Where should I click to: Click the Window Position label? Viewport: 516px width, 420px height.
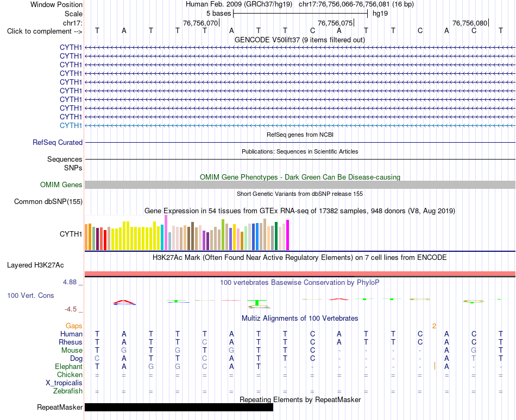[56, 4]
